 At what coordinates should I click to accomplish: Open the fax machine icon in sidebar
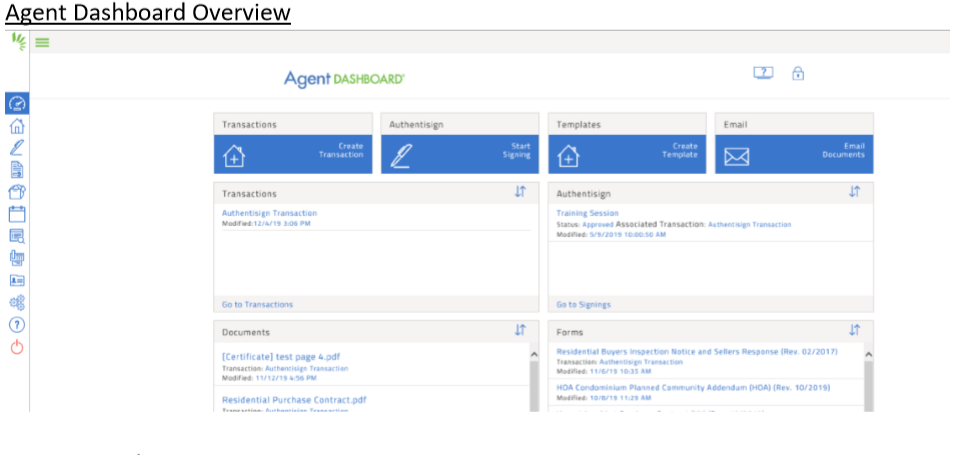pos(17,258)
